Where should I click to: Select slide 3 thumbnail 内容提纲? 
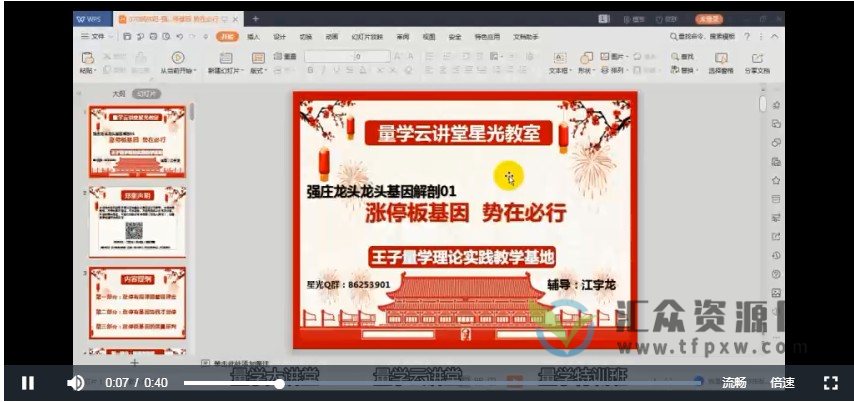(x=137, y=303)
